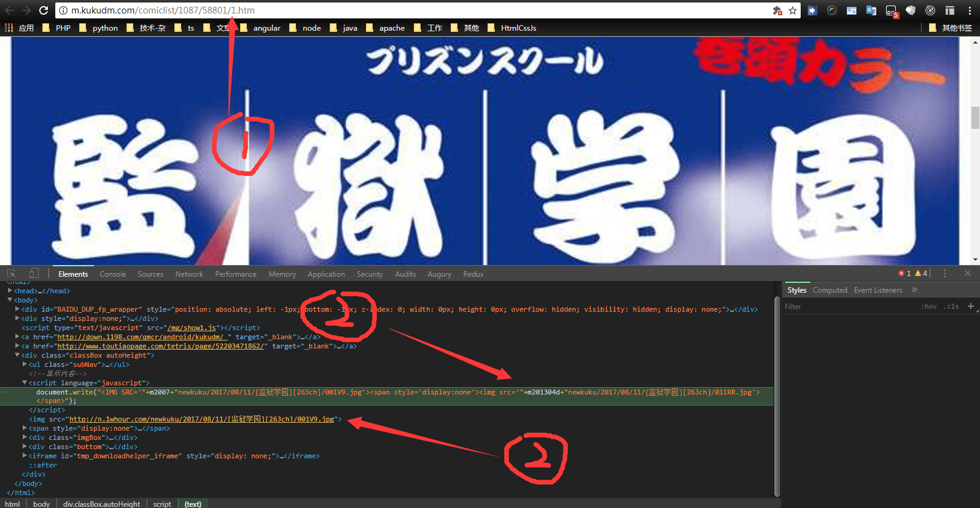Open the PHP bookmark folder
The height and width of the screenshot is (508, 980).
(56, 28)
